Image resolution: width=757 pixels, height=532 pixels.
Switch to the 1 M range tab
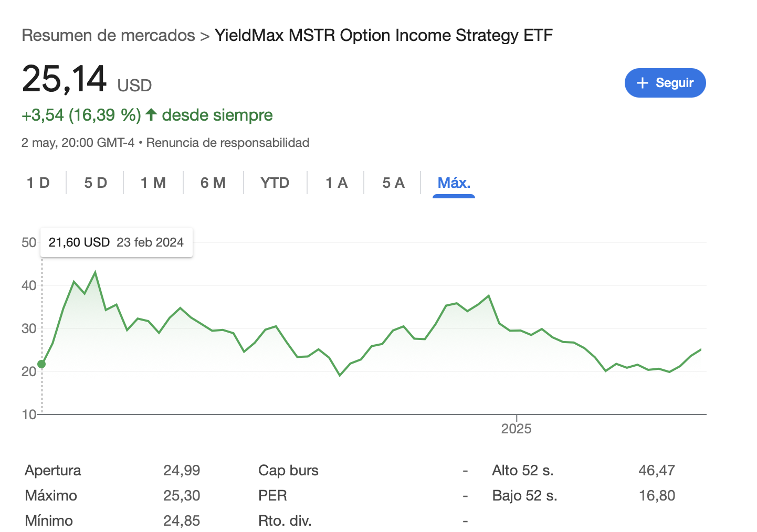click(153, 183)
